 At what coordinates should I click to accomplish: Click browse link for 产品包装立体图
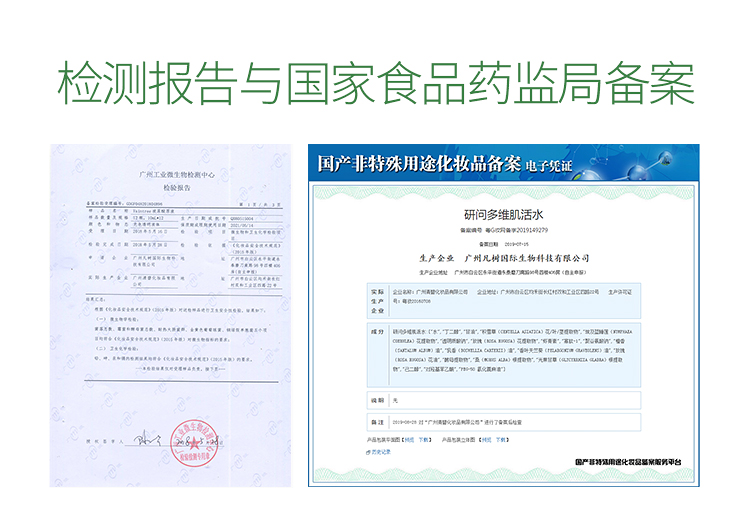click(x=486, y=440)
